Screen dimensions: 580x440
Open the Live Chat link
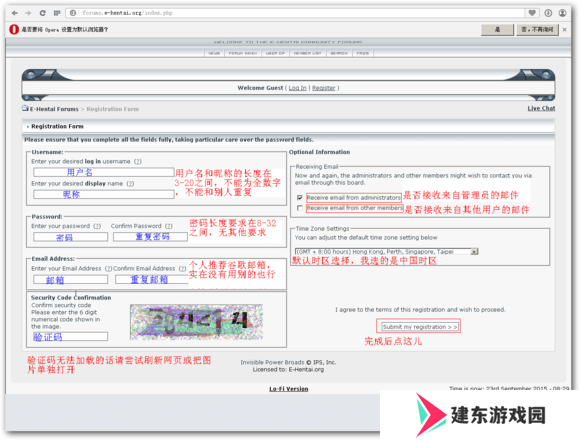(x=541, y=108)
